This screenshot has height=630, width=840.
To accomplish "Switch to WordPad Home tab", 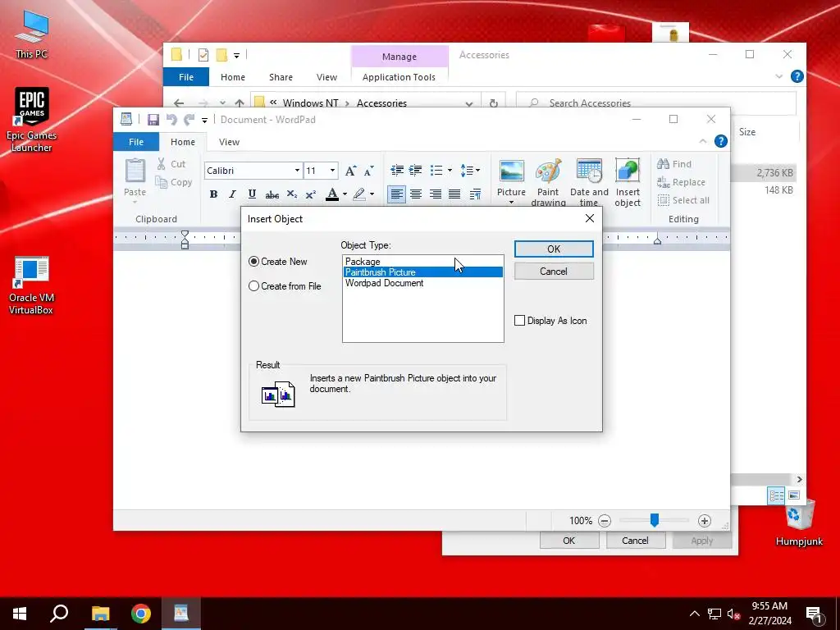I will [183, 142].
